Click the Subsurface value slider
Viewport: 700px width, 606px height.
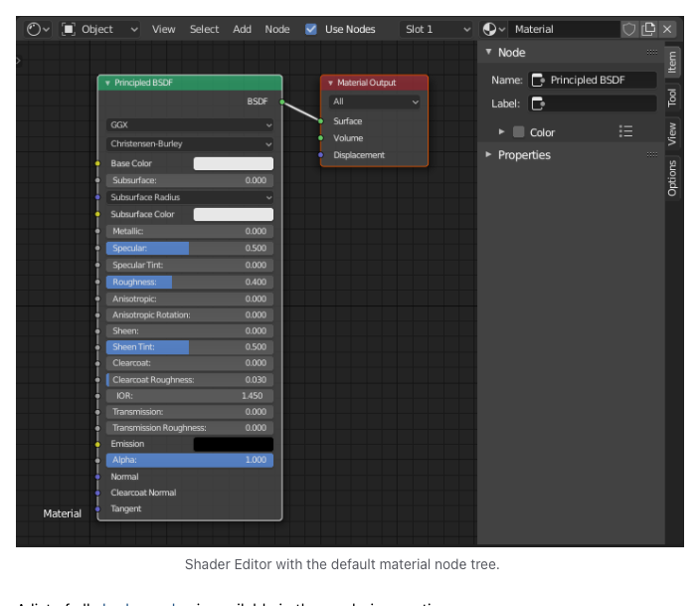click(190, 180)
